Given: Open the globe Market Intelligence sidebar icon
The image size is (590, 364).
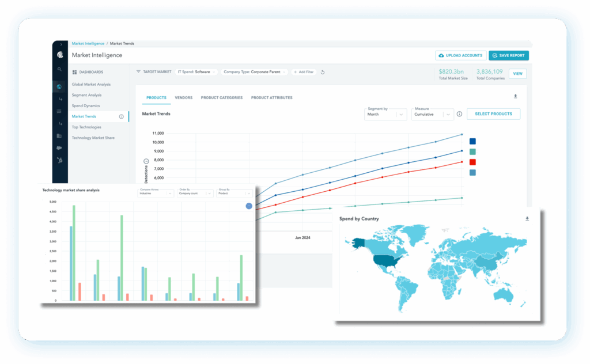Looking at the screenshot, I should [60, 88].
